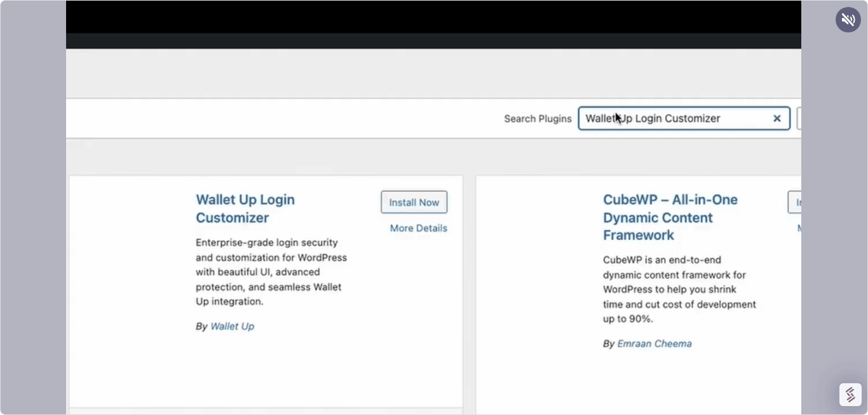Viewport: 868px width, 415px height.
Task: Select the Wallet Up Login Customizer result card
Action: pos(266,292)
